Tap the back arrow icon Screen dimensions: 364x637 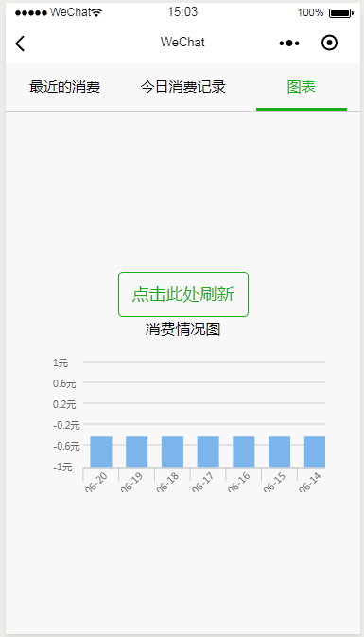click(x=20, y=44)
